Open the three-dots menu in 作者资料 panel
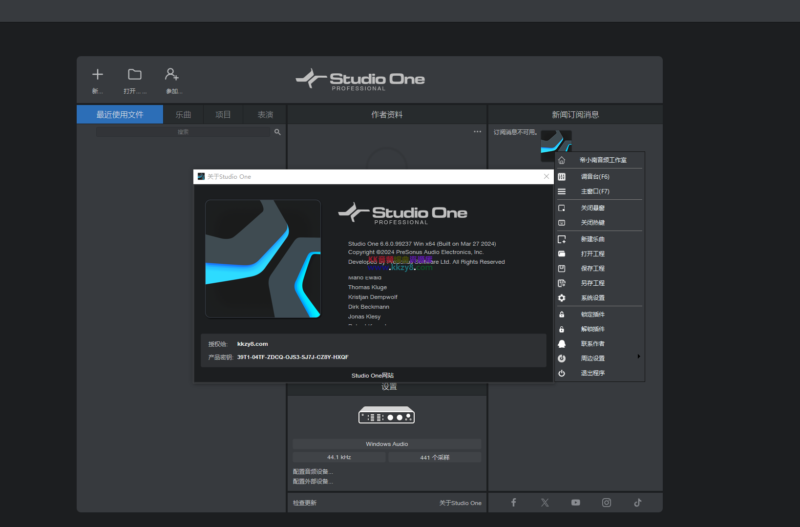Screen dimensions: 800x527 click(477, 132)
